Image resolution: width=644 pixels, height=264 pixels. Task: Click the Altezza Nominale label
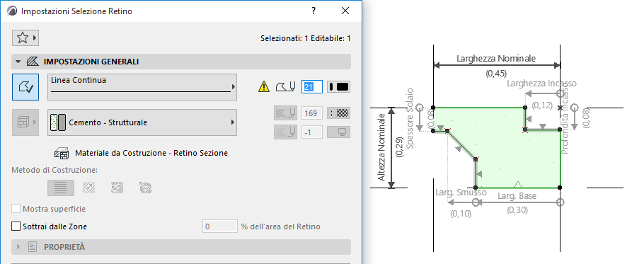[x=382, y=147]
